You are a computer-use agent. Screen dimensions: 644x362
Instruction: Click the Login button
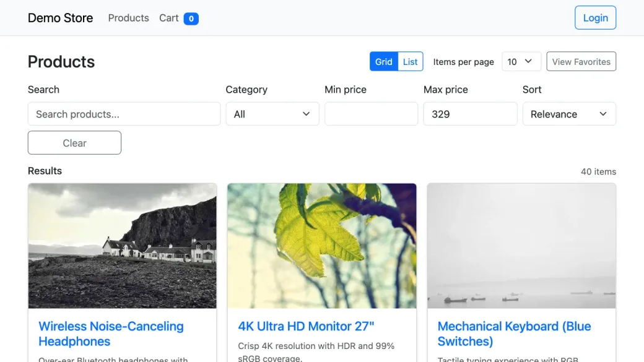click(595, 18)
